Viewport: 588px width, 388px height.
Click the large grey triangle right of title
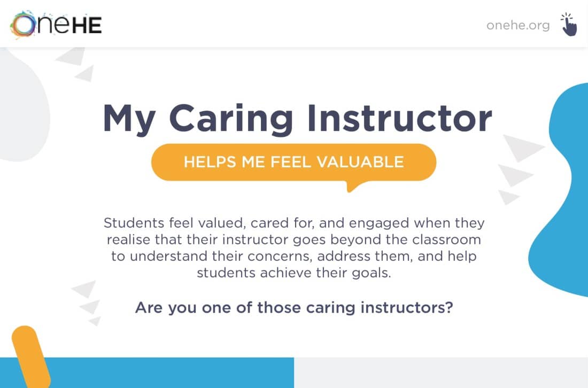click(522, 148)
